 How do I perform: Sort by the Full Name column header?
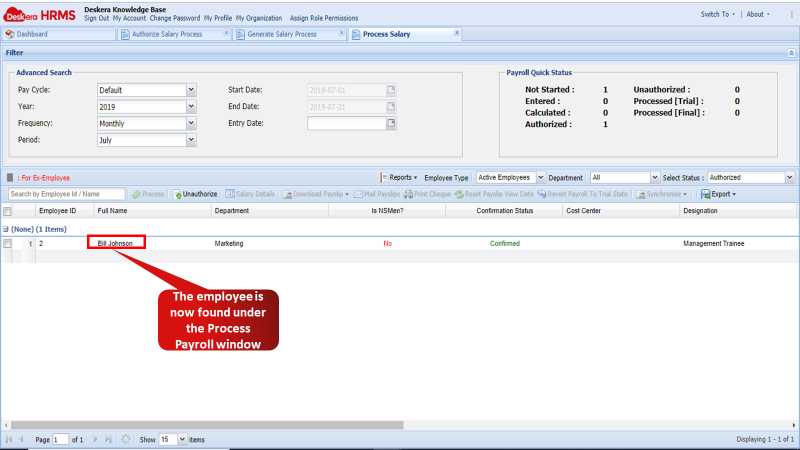(x=153, y=211)
